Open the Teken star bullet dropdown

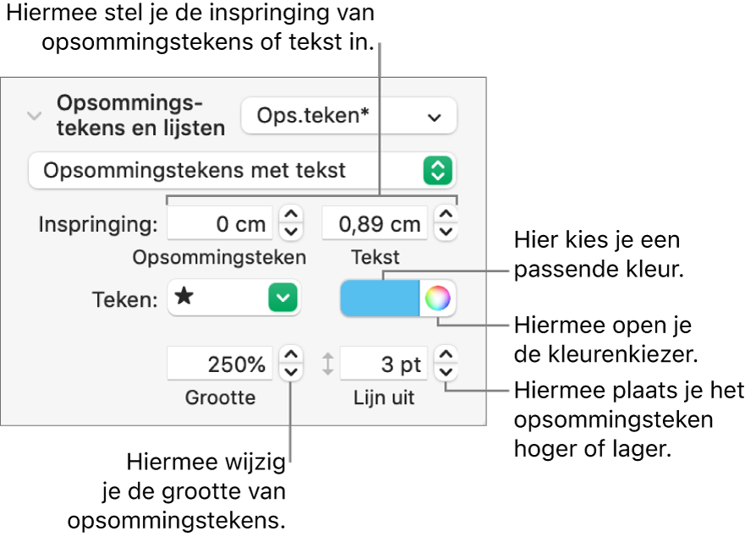(235, 298)
